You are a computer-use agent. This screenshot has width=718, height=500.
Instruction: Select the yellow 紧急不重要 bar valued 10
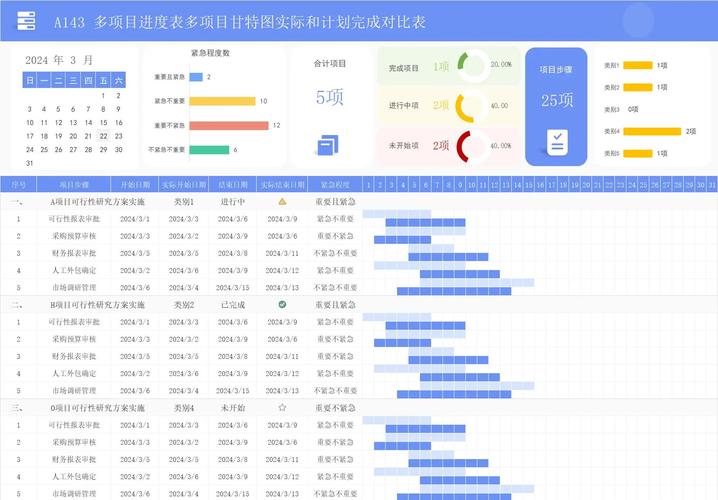pyautogui.click(x=223, y=101)
